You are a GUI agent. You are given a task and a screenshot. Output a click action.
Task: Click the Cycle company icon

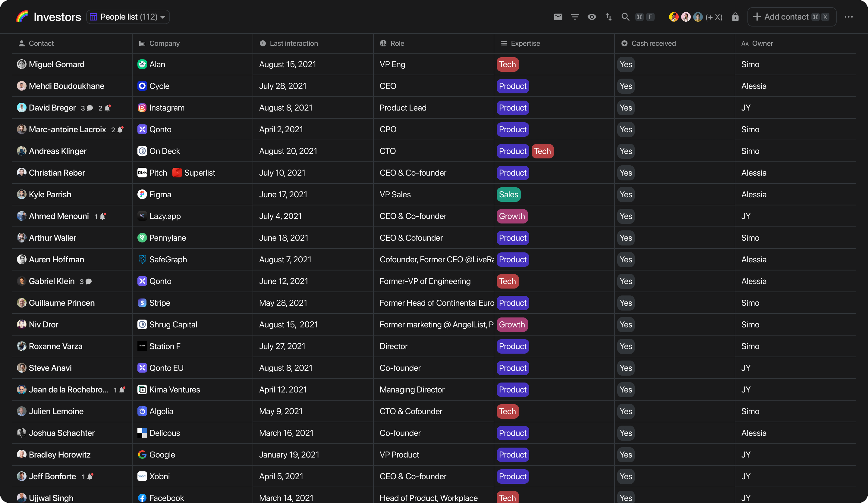142,86
